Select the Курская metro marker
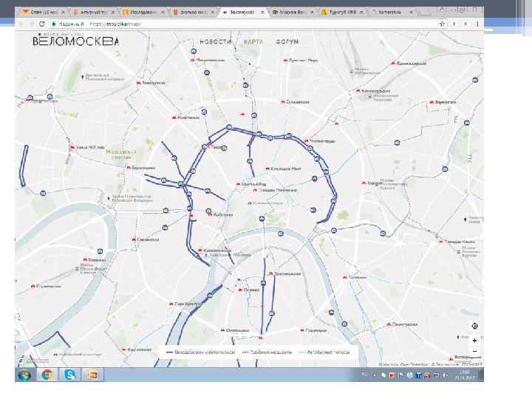This screenshot has width=532, height=399. pos(364,183)
